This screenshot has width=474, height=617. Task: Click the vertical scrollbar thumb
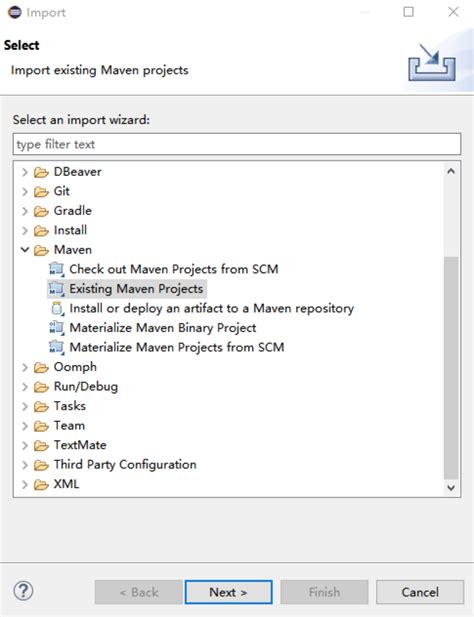point(451,368)
